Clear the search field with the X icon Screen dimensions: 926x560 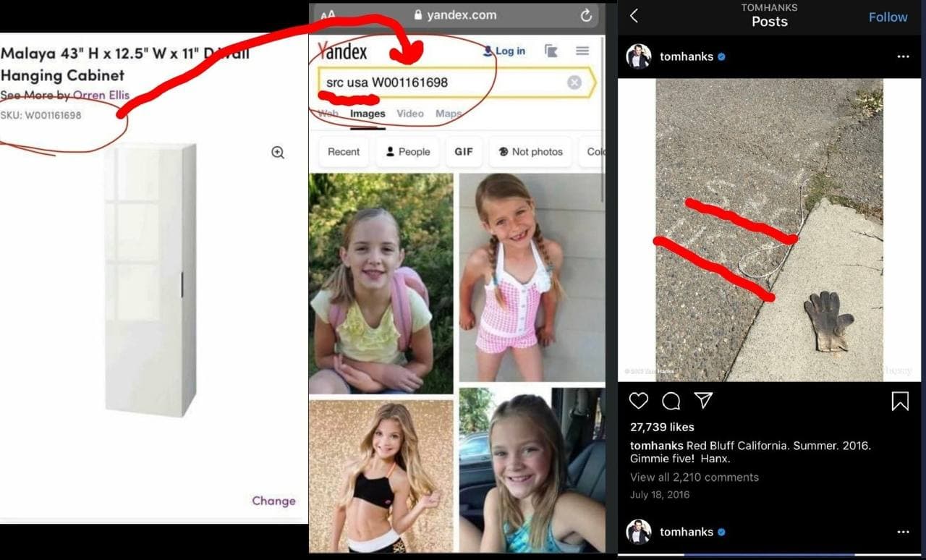point(574,82)
